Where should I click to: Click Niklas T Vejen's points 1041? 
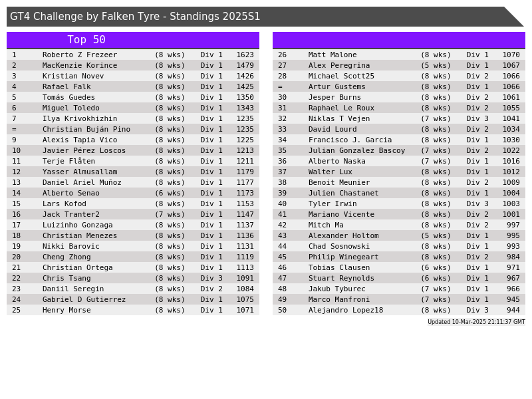tap(511, 118)
